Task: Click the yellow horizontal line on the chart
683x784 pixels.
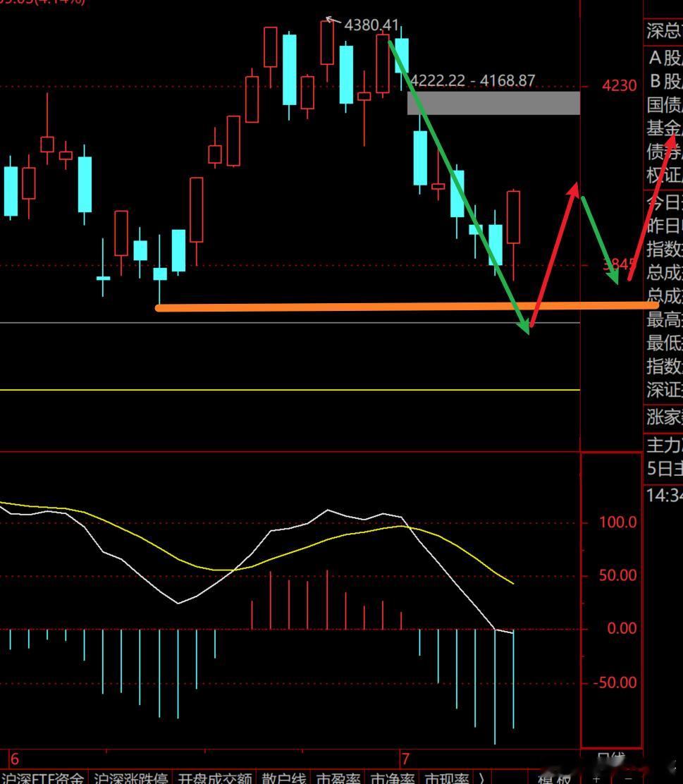Action: click(290, 389)
